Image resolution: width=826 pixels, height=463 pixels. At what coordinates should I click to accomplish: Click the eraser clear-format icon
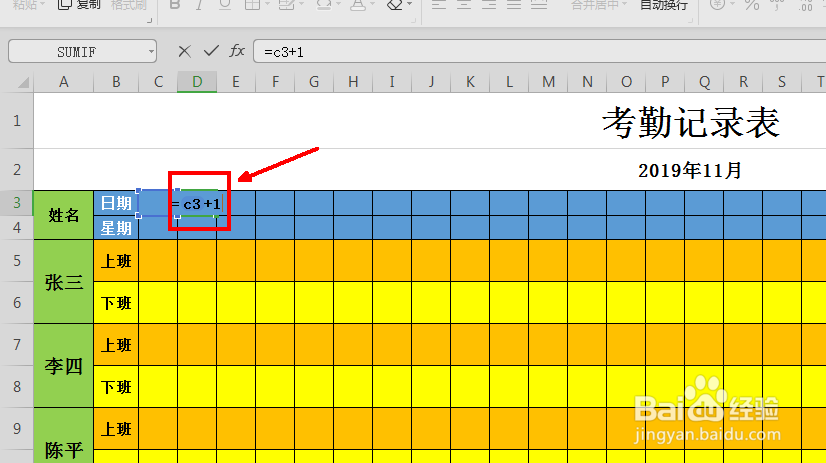click(x=394, y=5)
